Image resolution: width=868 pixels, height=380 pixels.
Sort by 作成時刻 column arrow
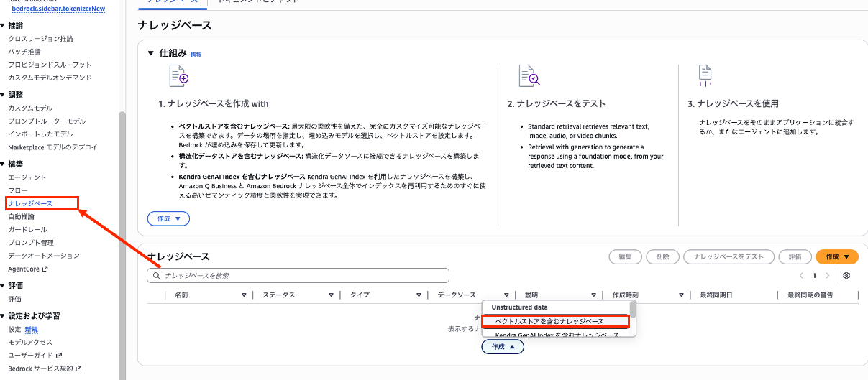click(x=681, y=295)
